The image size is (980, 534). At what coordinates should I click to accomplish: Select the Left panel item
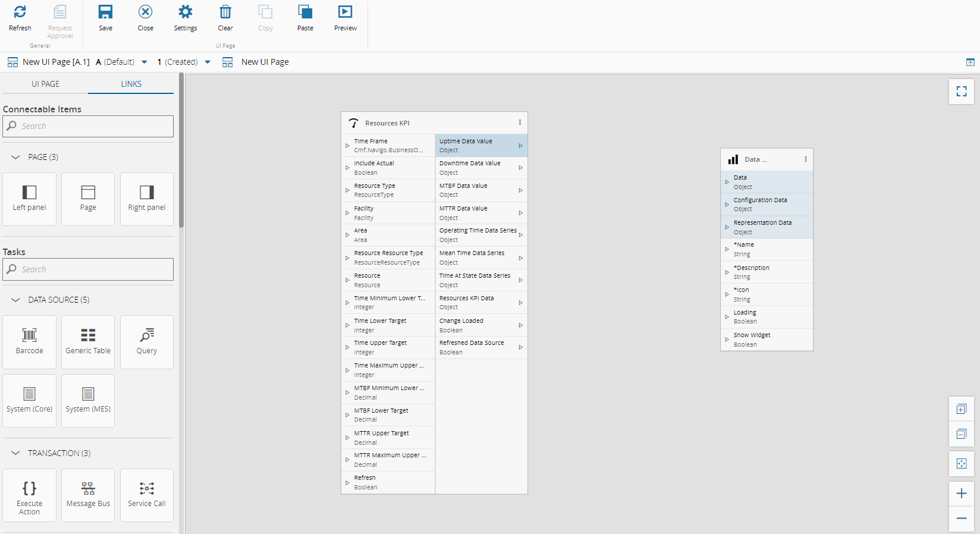click(30, 199)
